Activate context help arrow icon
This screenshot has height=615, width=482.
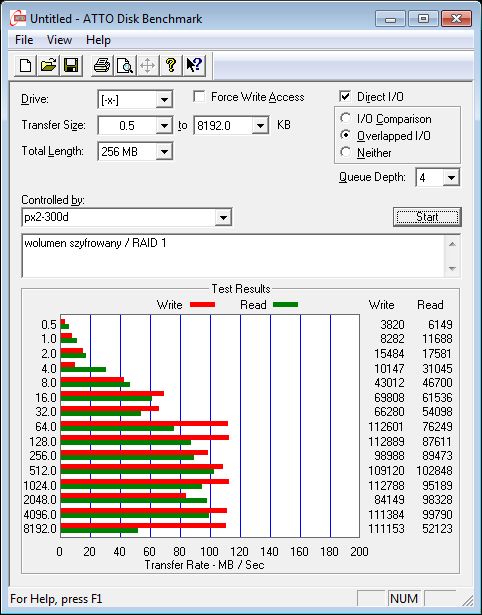(x=194, y=65)
